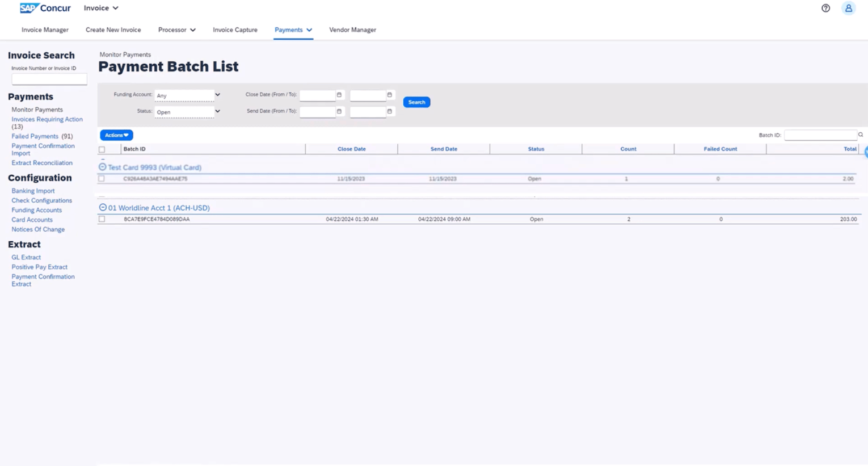
Task: Open the Vendor Manager tab
Action: [352, 30]
